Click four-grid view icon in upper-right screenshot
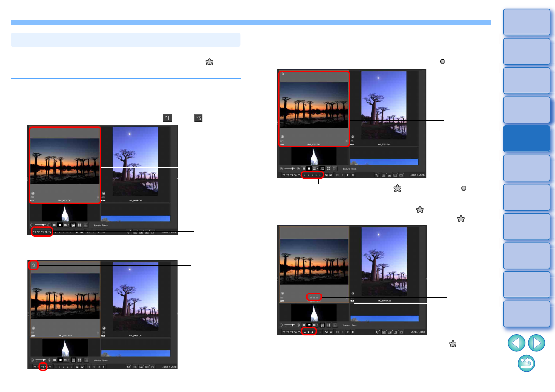 329,169
